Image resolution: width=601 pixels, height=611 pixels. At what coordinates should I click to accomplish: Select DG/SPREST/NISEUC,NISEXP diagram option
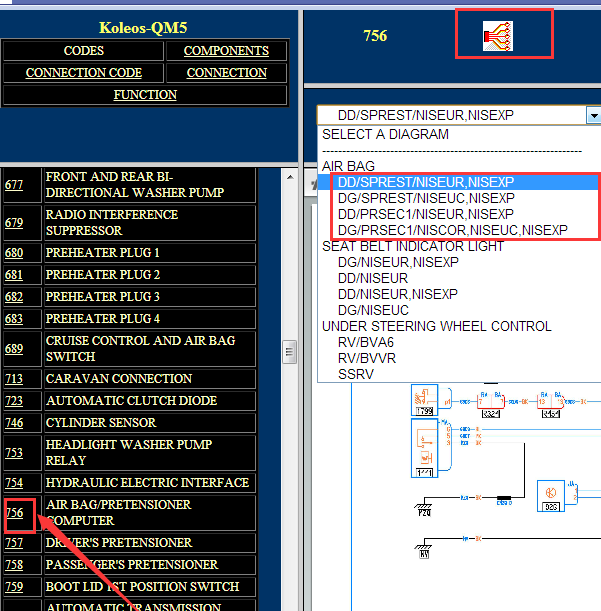coord(426,198)
